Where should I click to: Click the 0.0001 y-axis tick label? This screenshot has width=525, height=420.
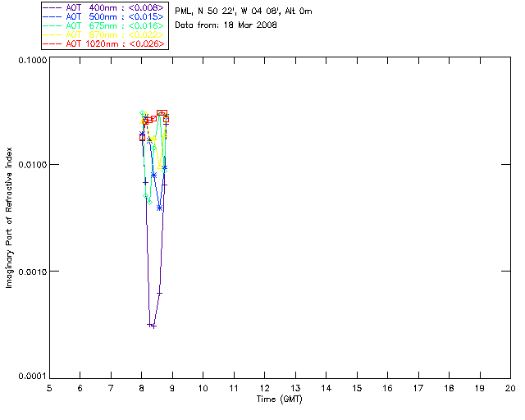coord(32,377)
